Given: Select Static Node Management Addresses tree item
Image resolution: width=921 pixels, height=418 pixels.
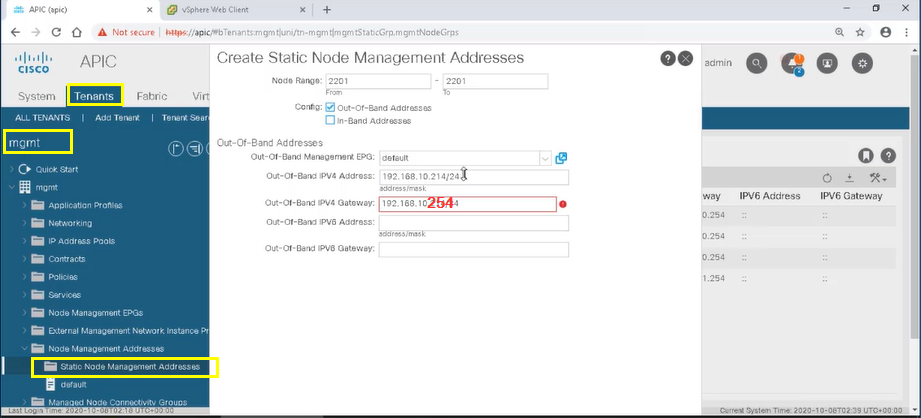Looking at the screenshot, I should tap(130, 367).
